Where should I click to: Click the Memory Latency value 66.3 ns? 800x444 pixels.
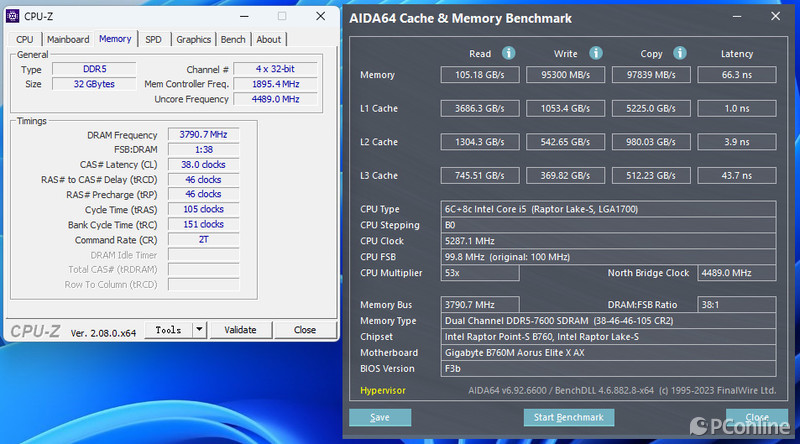pyautogui.click(x=737, y=75)
